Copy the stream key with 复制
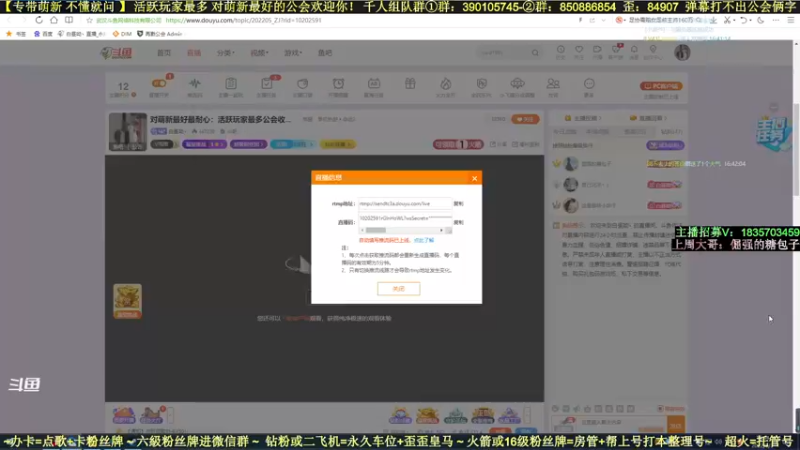This screenshot has width=800, height=450. pos(458,222)
